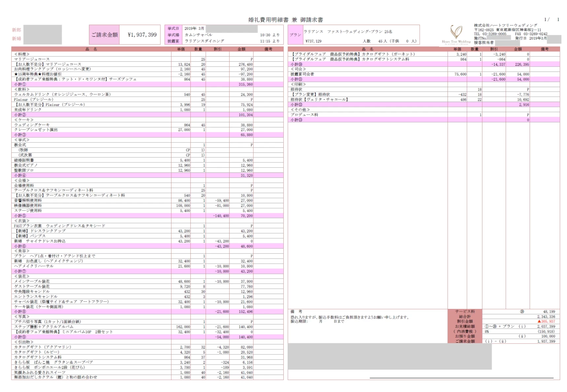The image size is (567, 392).
Task: Click the 笑顔あふれる愛されスイーツ row
Action: click(x=147, y=372)
